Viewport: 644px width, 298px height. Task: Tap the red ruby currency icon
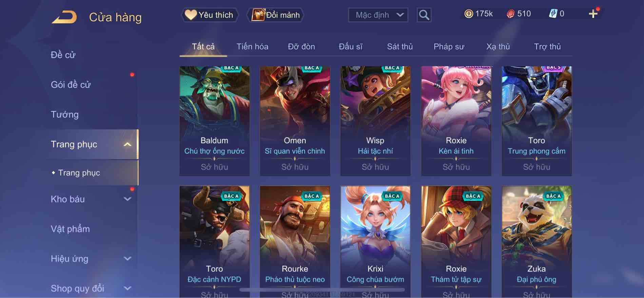pos(510,14)
